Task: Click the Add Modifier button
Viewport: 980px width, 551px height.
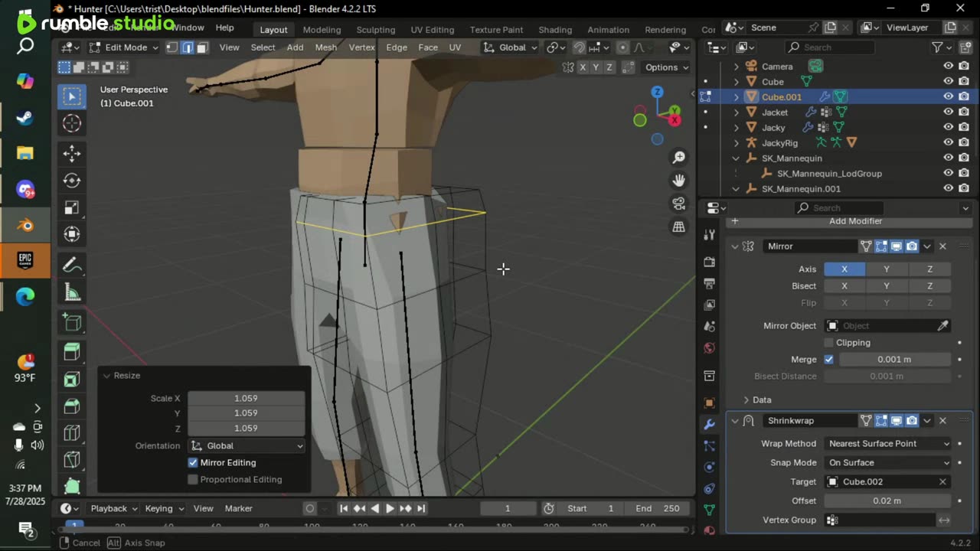Action: coord(854,221)
